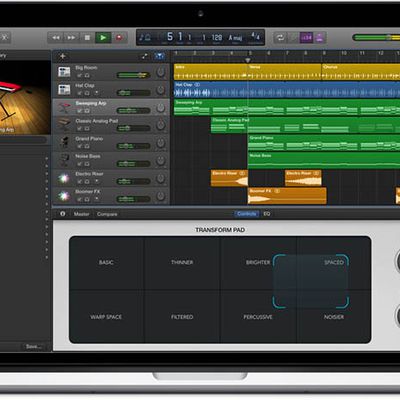Click the info button beside Master
This screenshot has height=400, width=400.
point(63,214)
